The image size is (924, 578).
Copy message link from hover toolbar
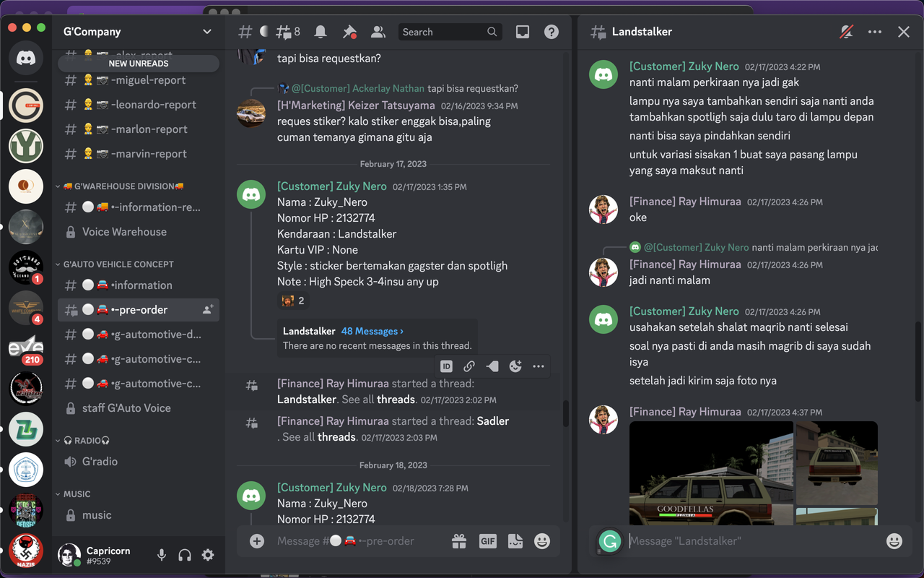point(469,366)
